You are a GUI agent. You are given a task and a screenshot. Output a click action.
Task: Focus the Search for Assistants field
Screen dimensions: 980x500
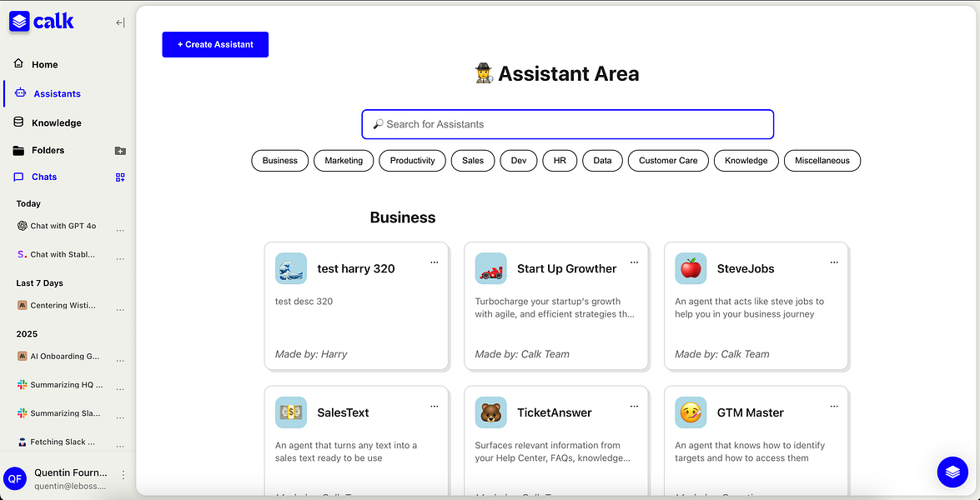(567, 124)
